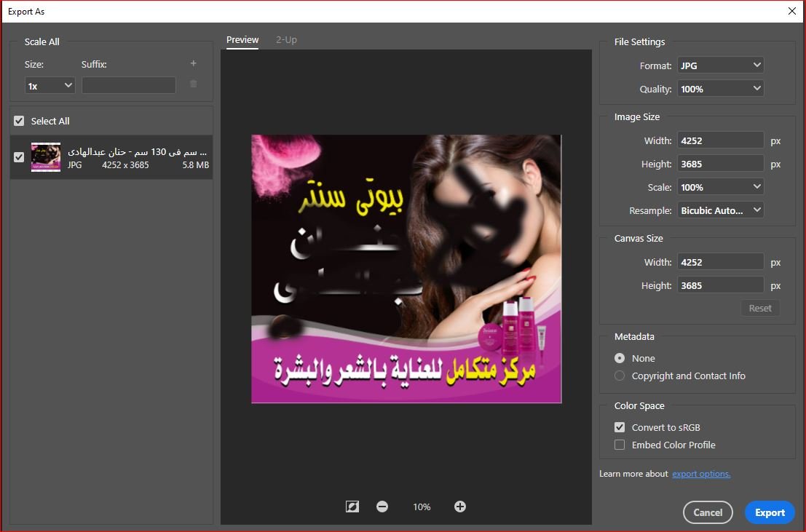Click the fit-to-screen preview icon
This screenshot has width=806, height=532.
point(352,507)
